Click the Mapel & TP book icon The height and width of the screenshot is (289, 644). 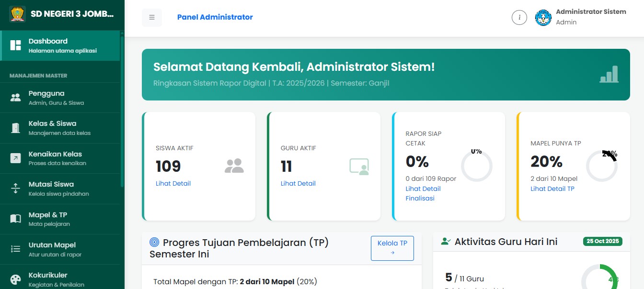point(16,218)
